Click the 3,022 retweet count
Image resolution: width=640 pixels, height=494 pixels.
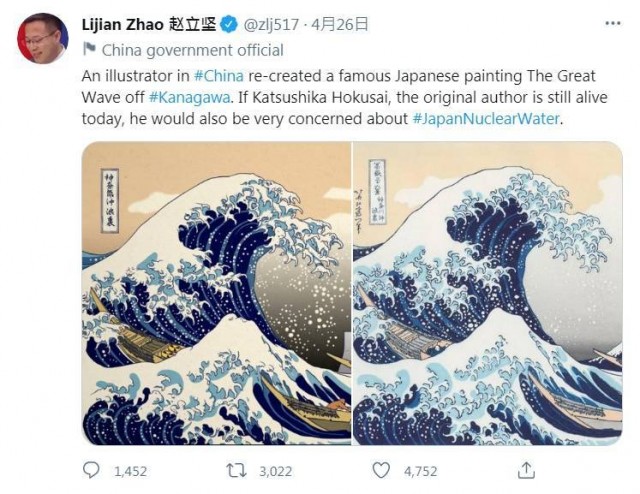click(x=276, y=472)
